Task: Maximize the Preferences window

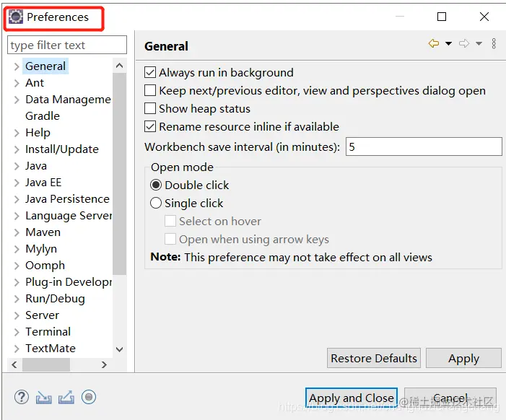Action: pyautogui.click(x=442, y=17)
